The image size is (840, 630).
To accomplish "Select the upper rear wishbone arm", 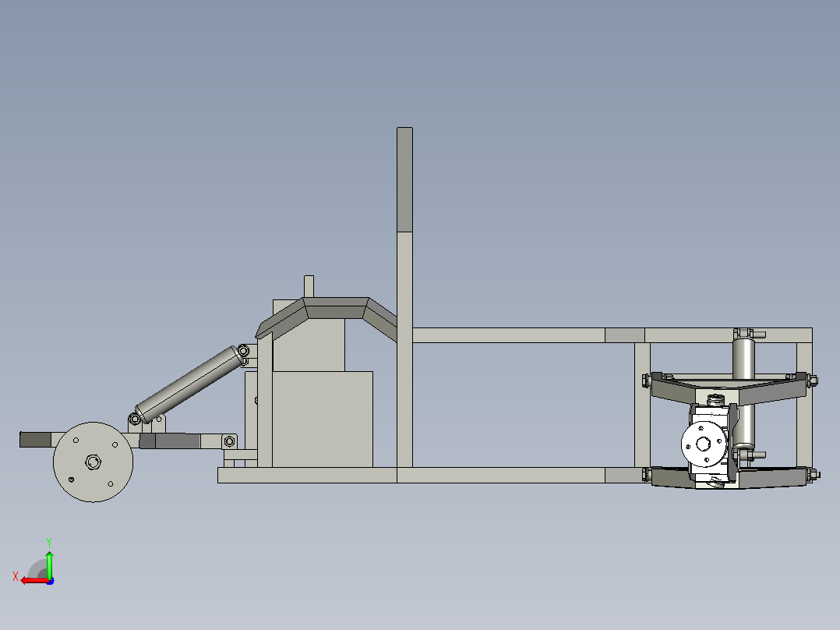I will click(x=729, y=388).
